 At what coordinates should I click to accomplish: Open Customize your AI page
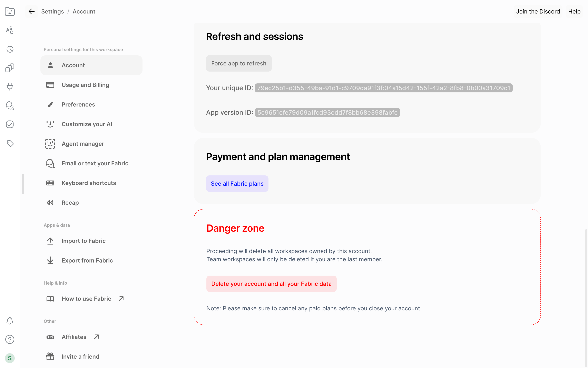point(91,124)
